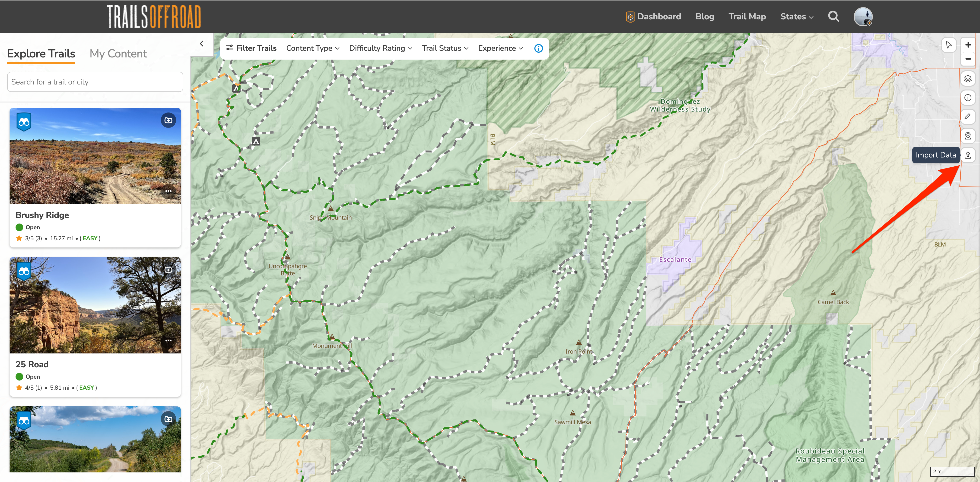Expand the Content Type dropdown

pyautogui.click(x=313, y=48)
